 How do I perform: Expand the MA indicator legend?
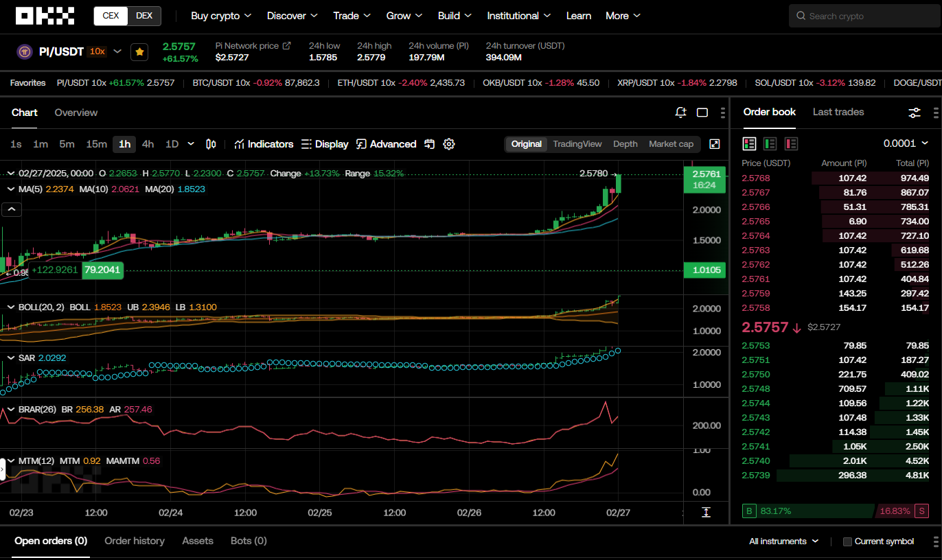(x=11, y=189)
